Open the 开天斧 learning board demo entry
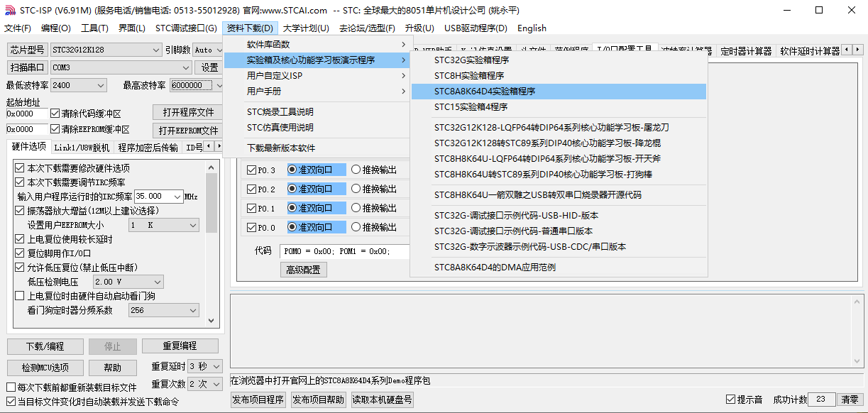This screenshot has height=413, width=868. pos(559,159)
